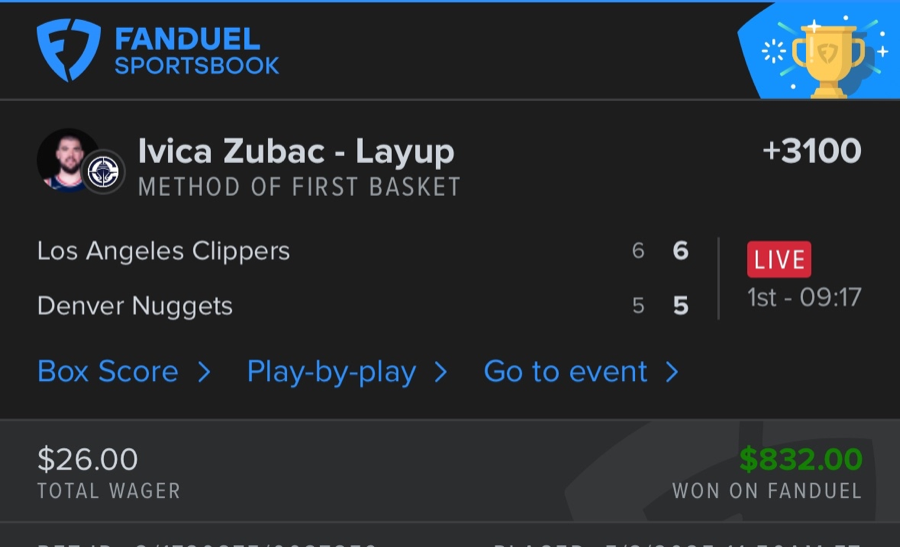Viewport: 900px width, 547px height.
Task: Tap the red LIVE badge
Action: click(x=779, y=260)
